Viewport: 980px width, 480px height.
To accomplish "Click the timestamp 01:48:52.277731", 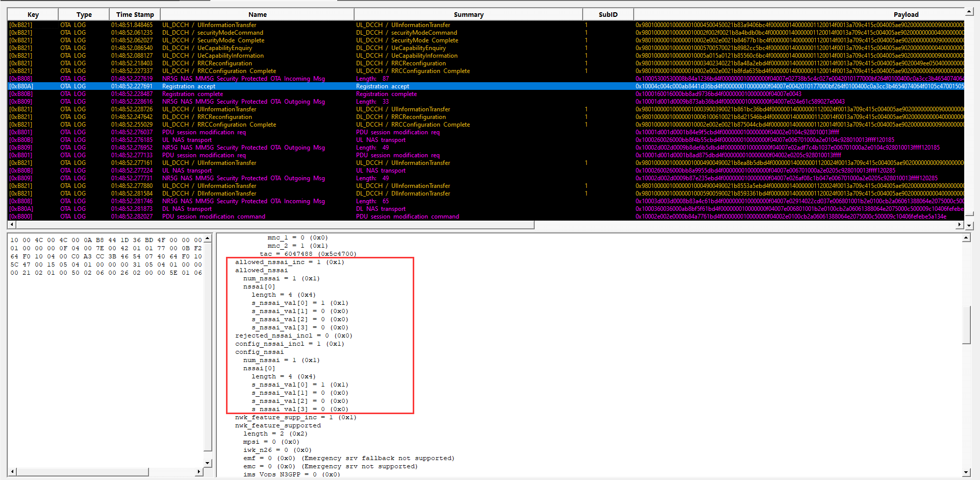I will click(x=132, y=178).
